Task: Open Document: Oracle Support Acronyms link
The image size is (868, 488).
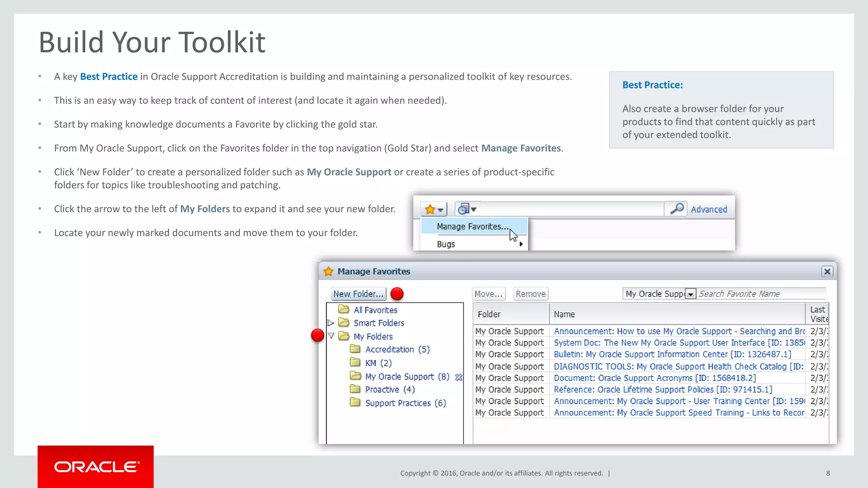Action: pos(655,378)
